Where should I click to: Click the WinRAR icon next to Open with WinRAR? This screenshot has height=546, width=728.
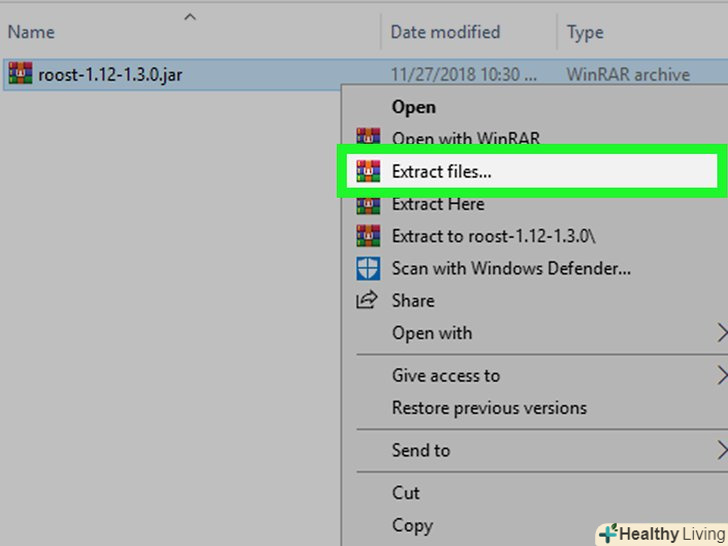(x=369, y=138)
